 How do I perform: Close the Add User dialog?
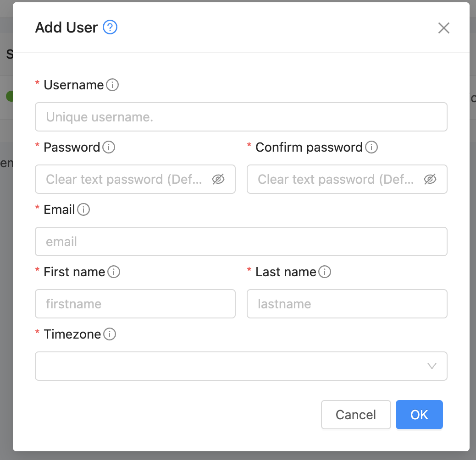coord(443,28)
